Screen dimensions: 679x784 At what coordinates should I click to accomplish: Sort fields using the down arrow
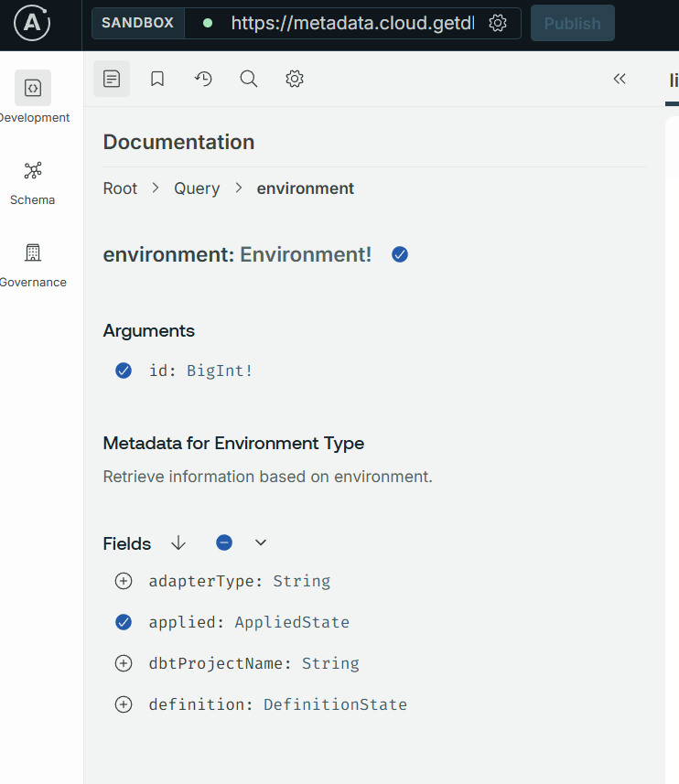[178, 543]
